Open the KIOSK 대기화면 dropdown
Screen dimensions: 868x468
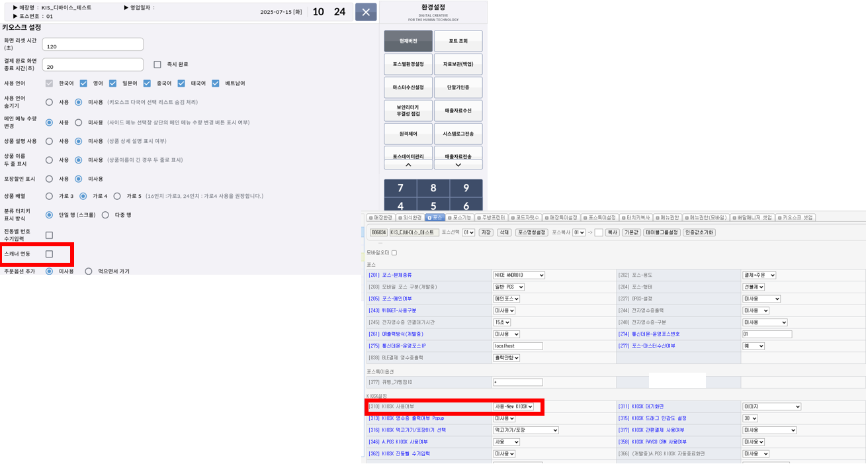(771, 406)
